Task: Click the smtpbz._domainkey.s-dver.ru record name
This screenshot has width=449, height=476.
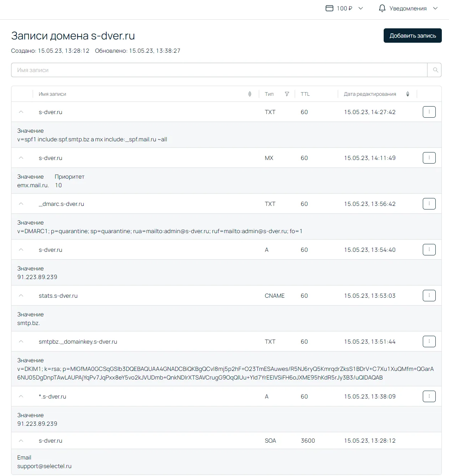Action: tap(78, 341)
